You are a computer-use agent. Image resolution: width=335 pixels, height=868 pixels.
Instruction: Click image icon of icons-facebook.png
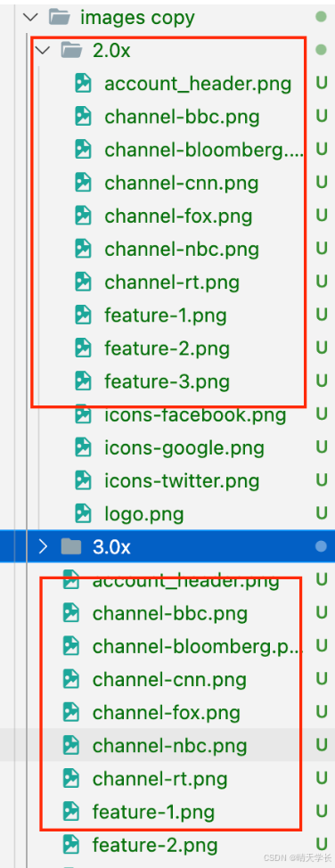pos(83,414)
